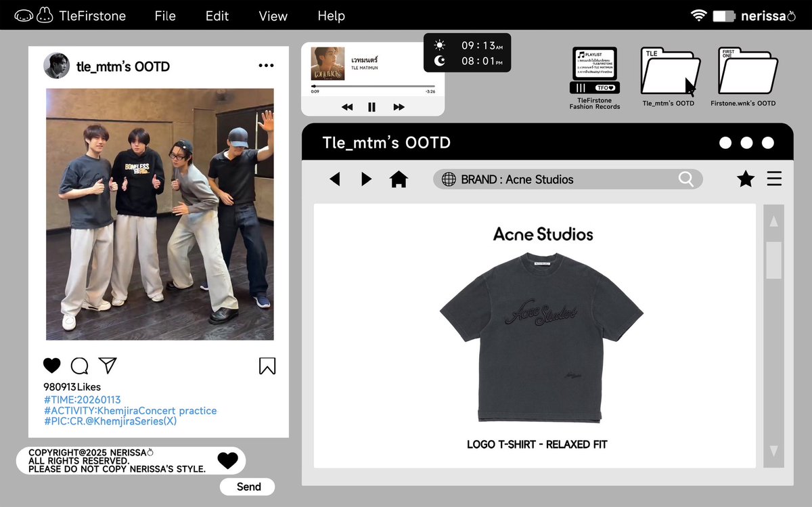Click the 980913 Likes count
This screenshot has width=812, height=507.
pyautogui.click(x=72, y=387)
